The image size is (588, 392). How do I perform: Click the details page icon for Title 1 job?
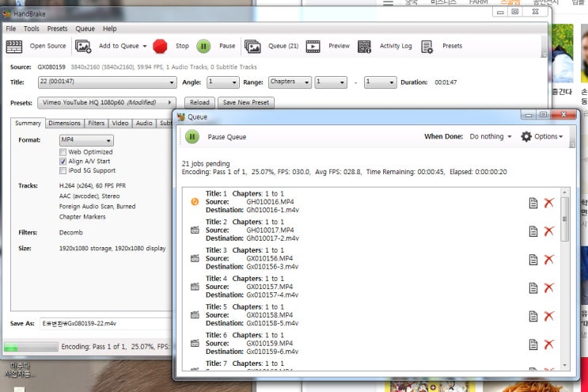pyautogui.click(x=533, y=203)
